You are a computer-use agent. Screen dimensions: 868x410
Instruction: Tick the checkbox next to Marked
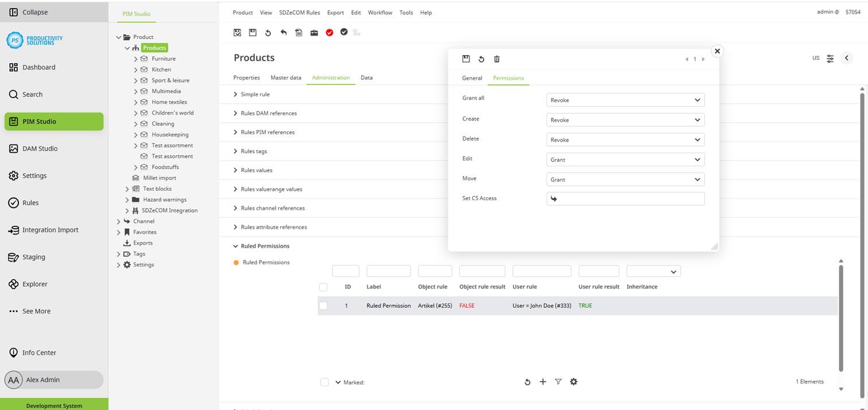pos(324,382)
